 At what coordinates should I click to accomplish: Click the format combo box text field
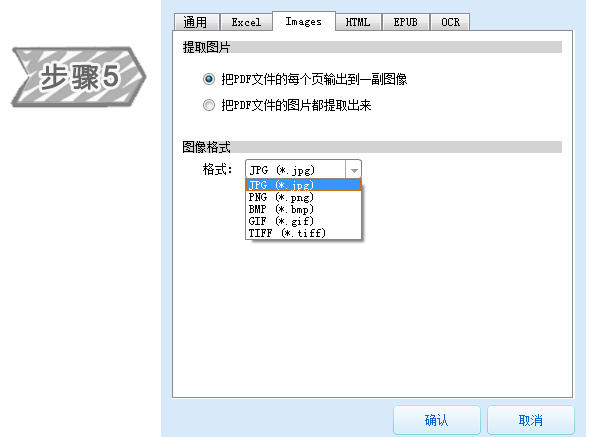point(296,170)
